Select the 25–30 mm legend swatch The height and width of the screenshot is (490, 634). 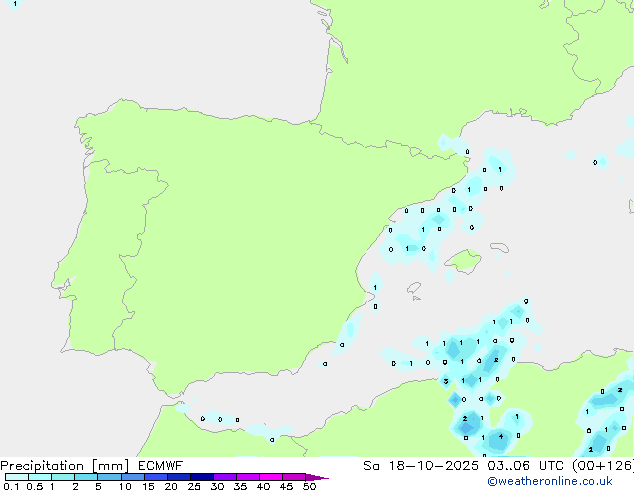pos(201,477)
